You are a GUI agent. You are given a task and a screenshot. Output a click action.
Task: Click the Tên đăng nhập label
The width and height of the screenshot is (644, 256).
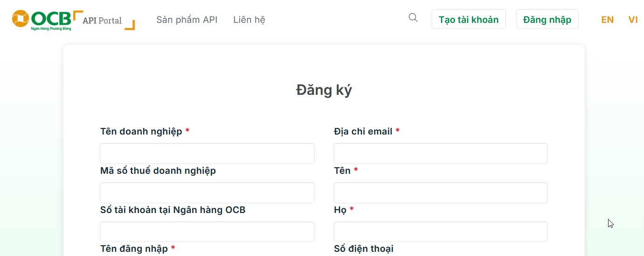point(134,249)
